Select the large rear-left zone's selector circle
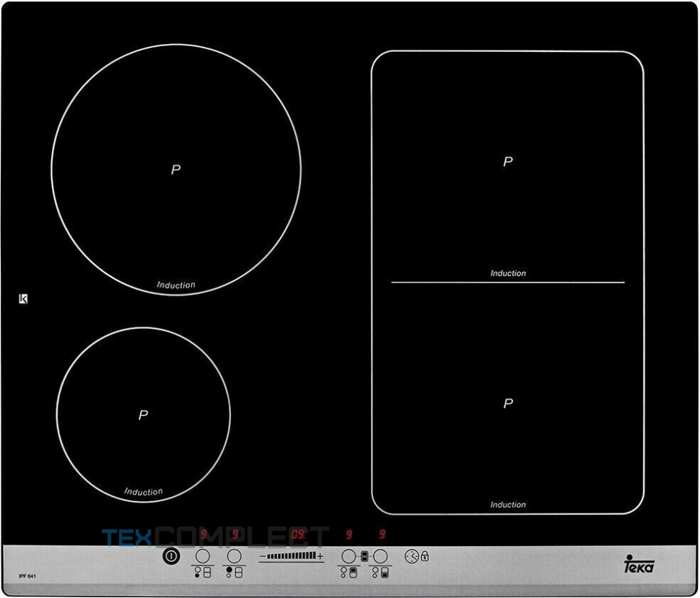Image resolution: width=700 pixels, height=598 pixels. click(234, 556)
